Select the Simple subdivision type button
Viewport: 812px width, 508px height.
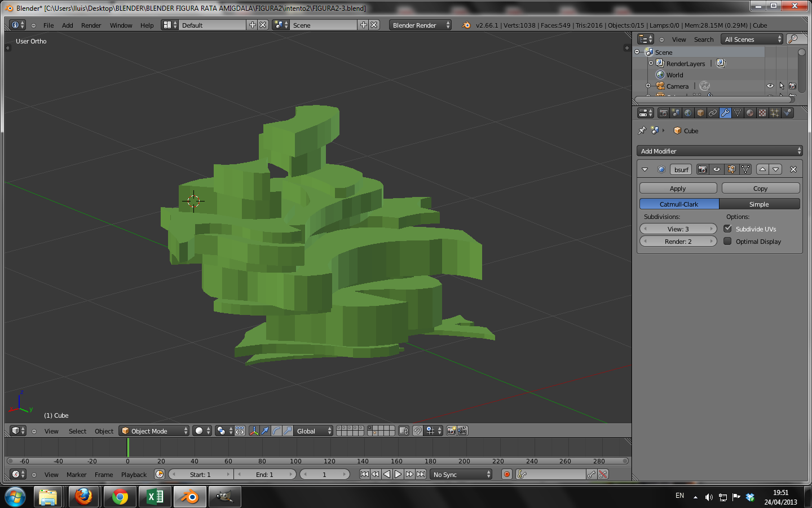click(759, 204)
